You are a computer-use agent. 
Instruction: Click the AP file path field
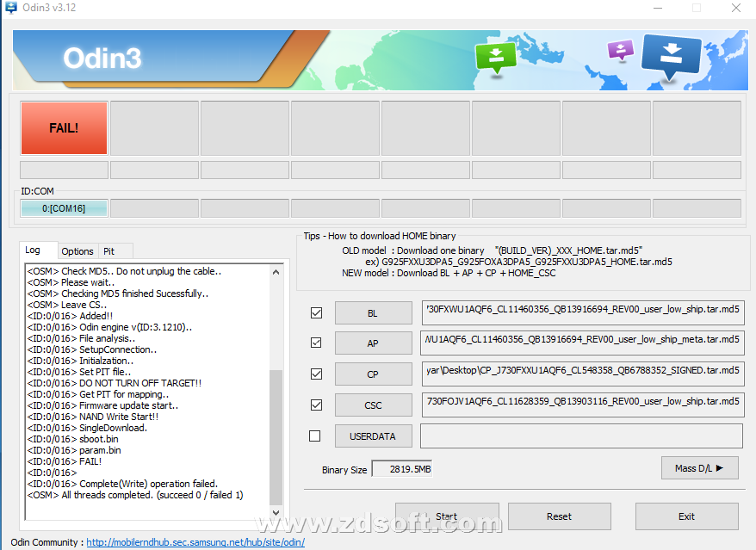click(583, 343)
